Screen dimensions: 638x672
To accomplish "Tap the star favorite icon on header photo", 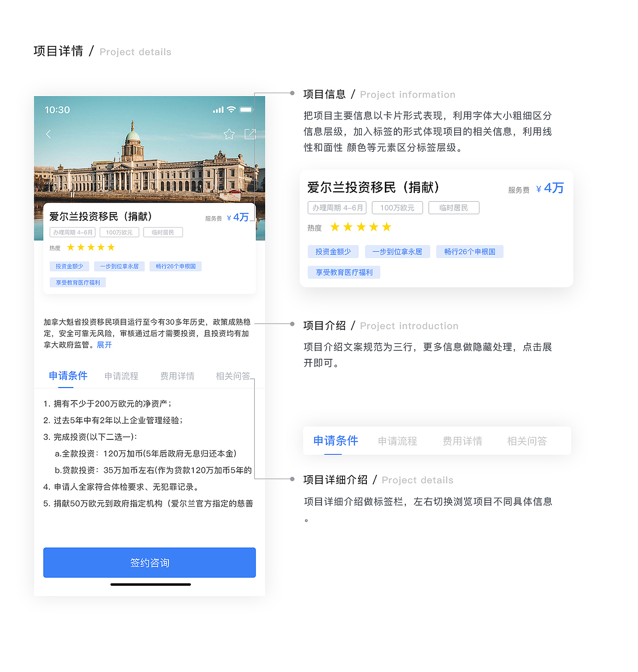I will pyautogui.click(x=229, y=134).
